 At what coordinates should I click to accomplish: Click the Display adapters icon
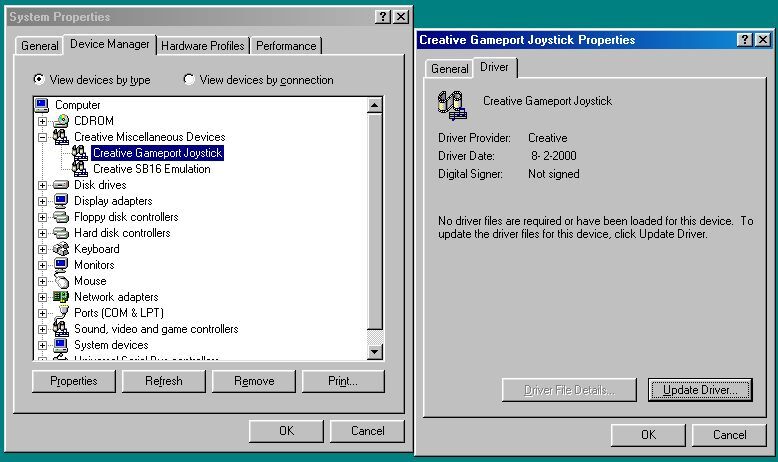coord(61,201)
